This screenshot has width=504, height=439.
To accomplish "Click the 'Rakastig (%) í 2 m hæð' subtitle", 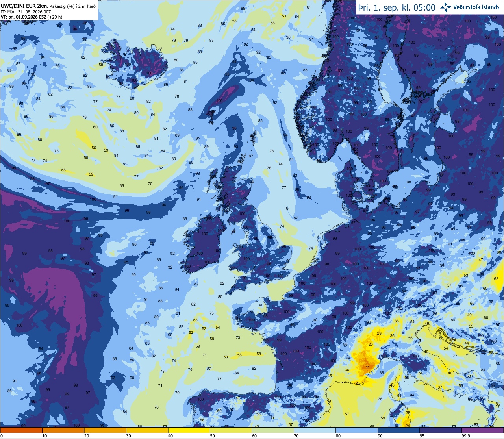I will [72, 6].
